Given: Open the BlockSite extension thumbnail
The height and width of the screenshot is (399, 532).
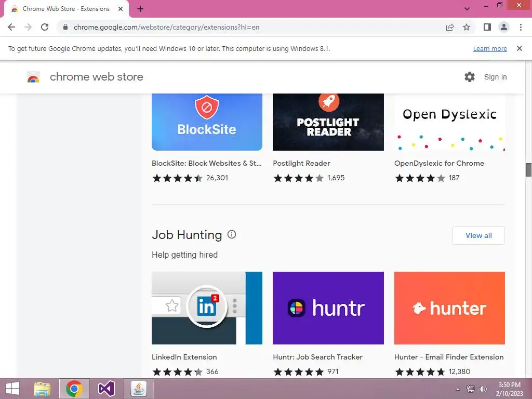Looking at the screenshot, I should coord(207,122).
